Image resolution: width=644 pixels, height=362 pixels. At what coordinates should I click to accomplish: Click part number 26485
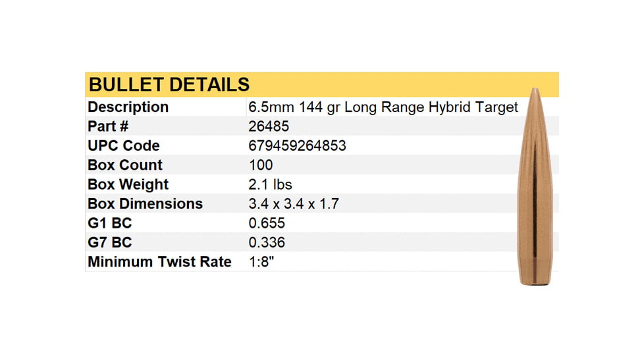pyautogui.click(x=269, y=126)
